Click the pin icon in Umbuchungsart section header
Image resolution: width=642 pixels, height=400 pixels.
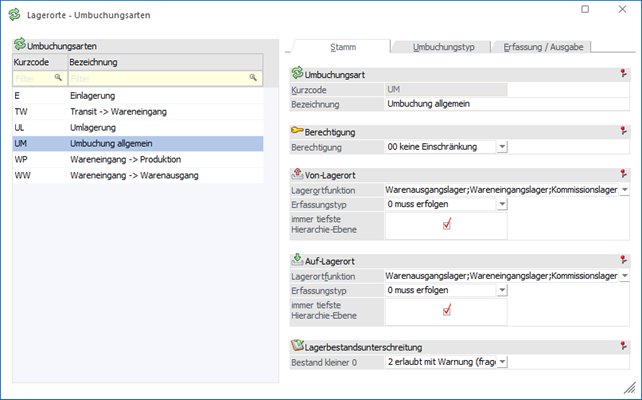coord(622,74)
